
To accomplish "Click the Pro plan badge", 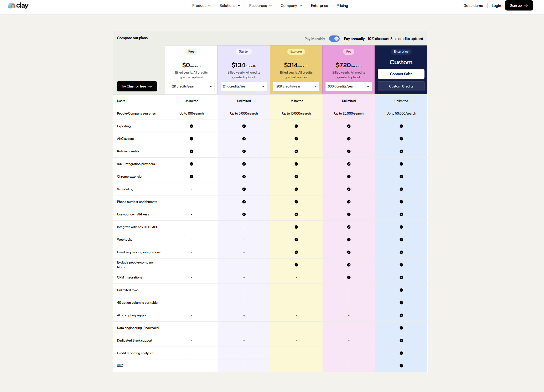I will 349,51.
